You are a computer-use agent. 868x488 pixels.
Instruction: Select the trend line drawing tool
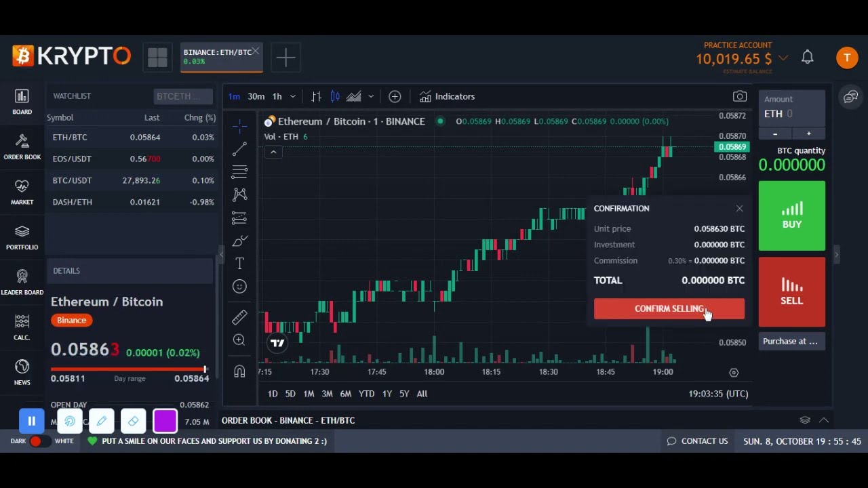[239, 149]
